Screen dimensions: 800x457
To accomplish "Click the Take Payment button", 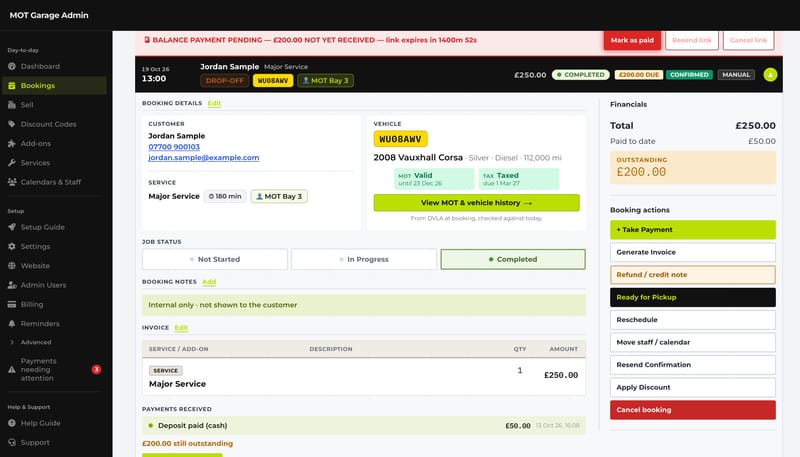I will 692,230.
